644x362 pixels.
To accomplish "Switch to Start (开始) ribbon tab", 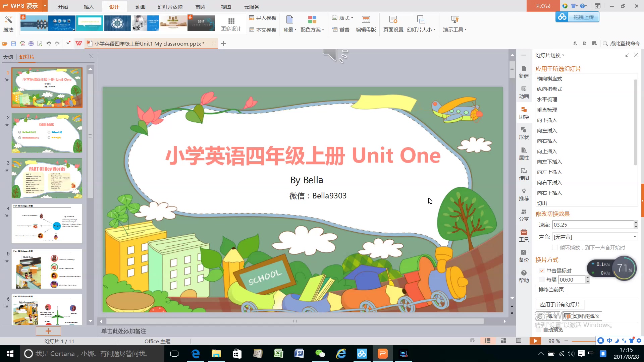I will pos(63,7).
